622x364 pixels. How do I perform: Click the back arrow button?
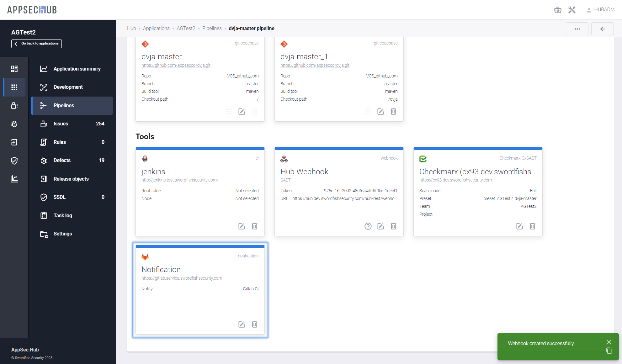(x=602, y=29)
